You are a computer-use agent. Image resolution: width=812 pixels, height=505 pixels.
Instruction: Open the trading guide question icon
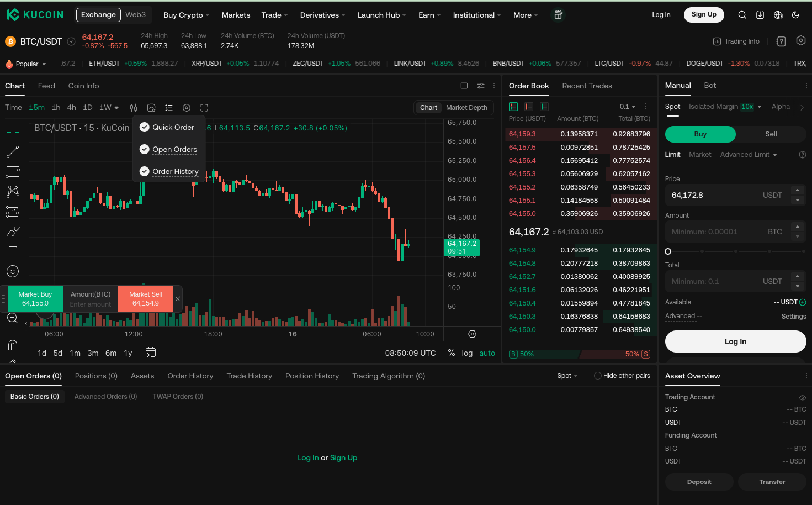(781, 41)
